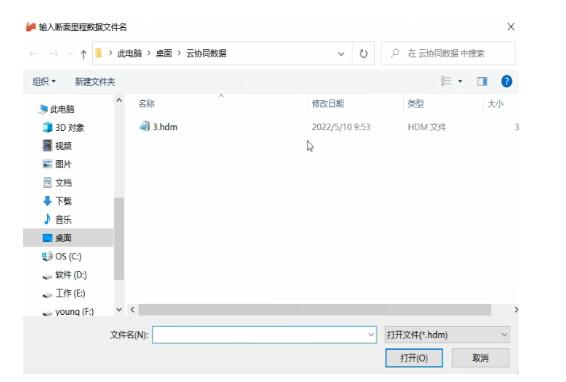
Task: Open 3D 对象 in sidebar
Action: coord(64,127)
